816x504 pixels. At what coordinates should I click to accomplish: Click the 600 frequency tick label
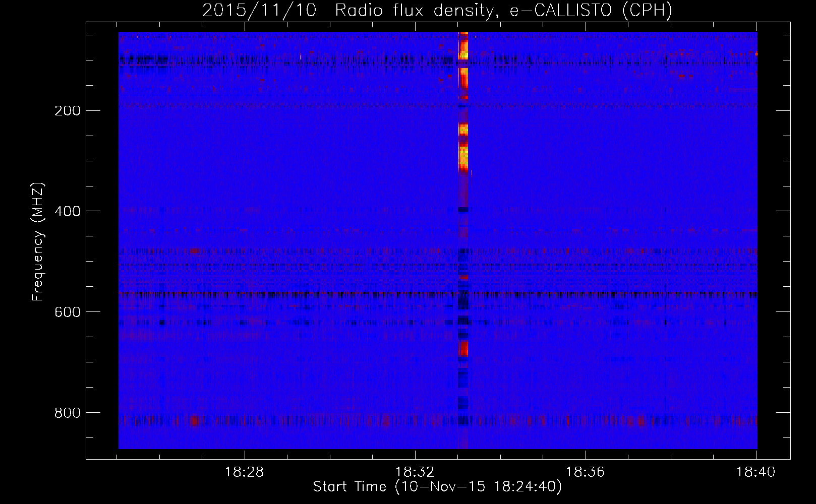67,312
